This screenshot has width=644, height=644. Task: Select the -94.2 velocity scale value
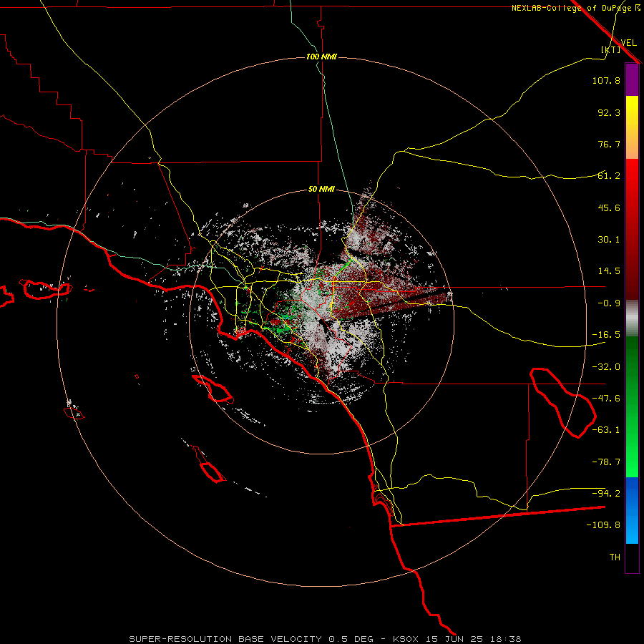[606, 494]
